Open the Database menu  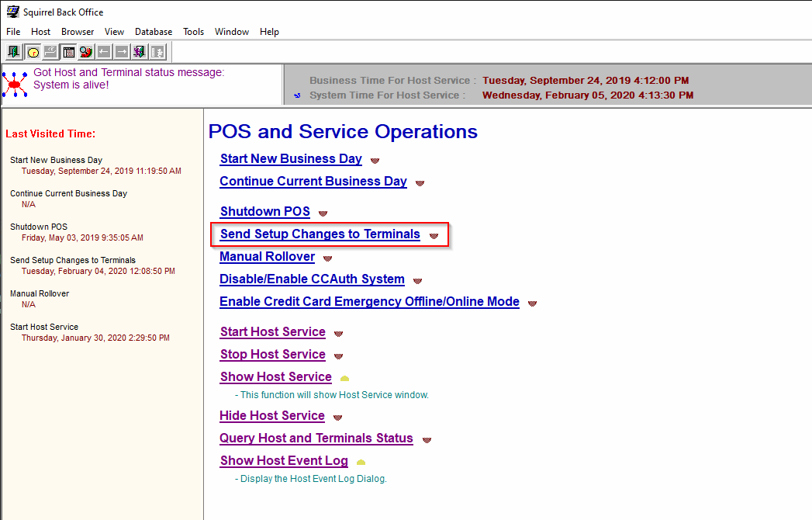click(x=154, y=32)
